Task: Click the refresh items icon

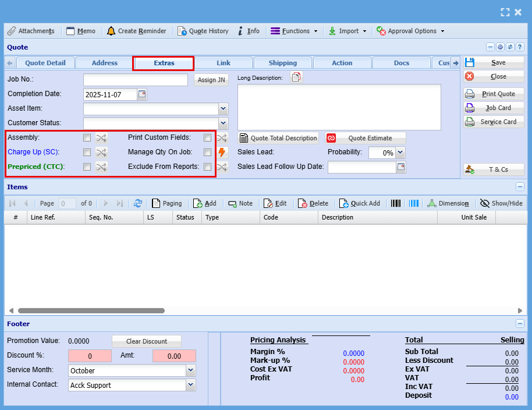Action: 138,203
